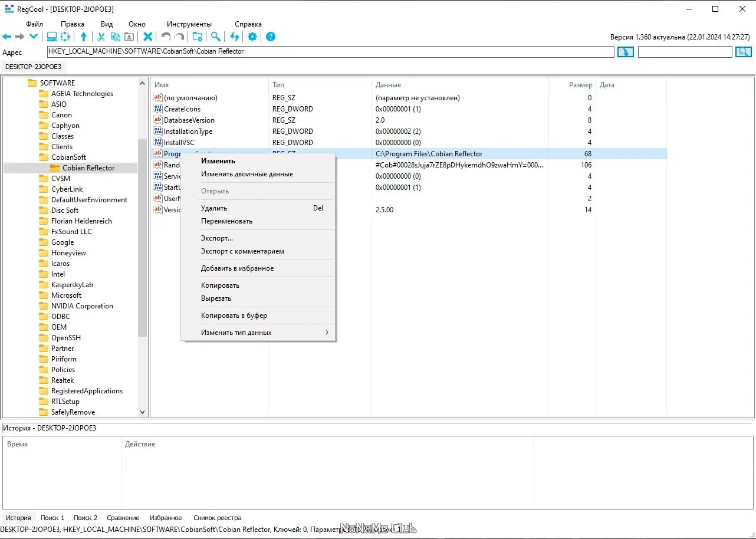
Task: Open the Окно menu
Action: click(x=137, y=24)
